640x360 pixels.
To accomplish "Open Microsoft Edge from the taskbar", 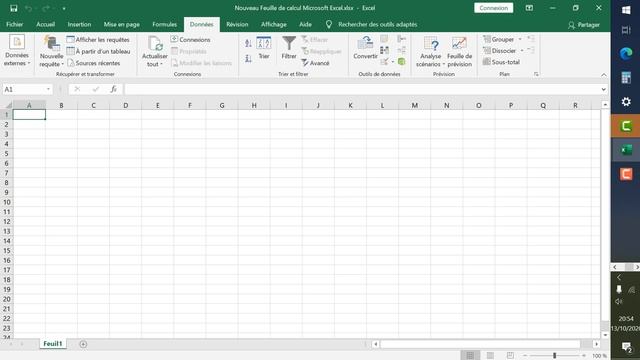I will pyautogui.click(x=626, y=53).
